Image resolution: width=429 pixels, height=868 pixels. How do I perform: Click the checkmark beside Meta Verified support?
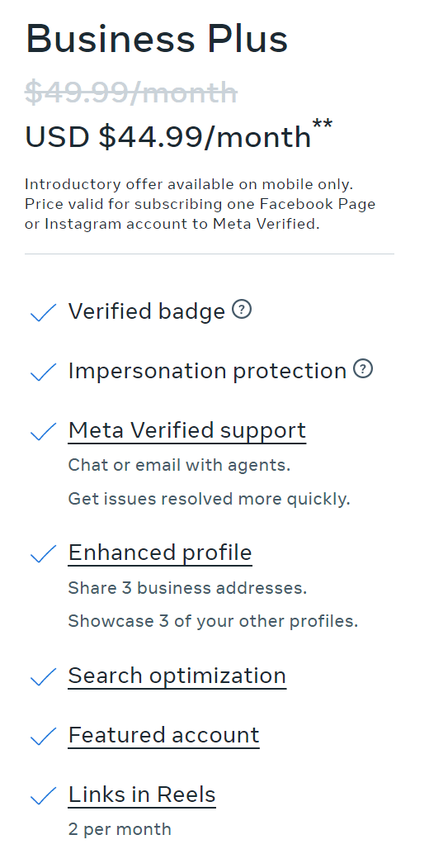coord(43,431)
